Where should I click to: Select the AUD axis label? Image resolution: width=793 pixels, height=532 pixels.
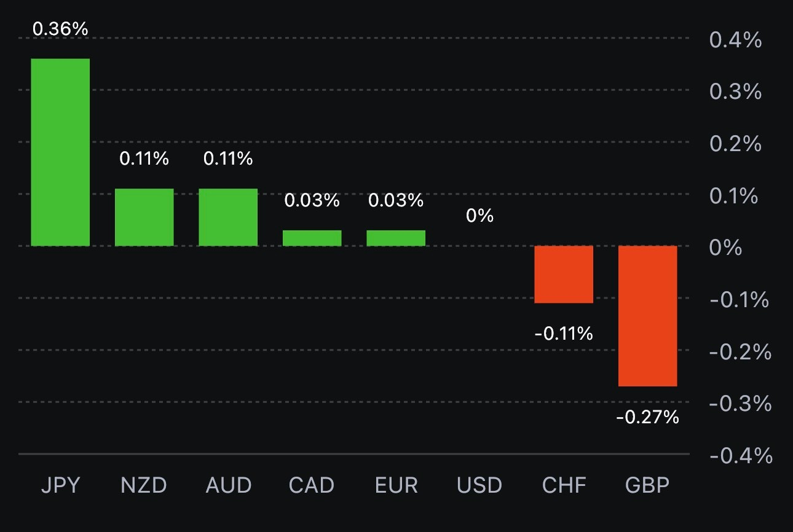pyautogui.click(x=228, y=485)
